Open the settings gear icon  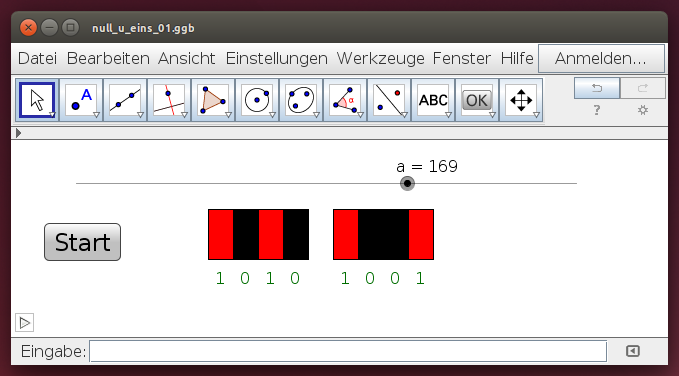click(x=643, y=110)
